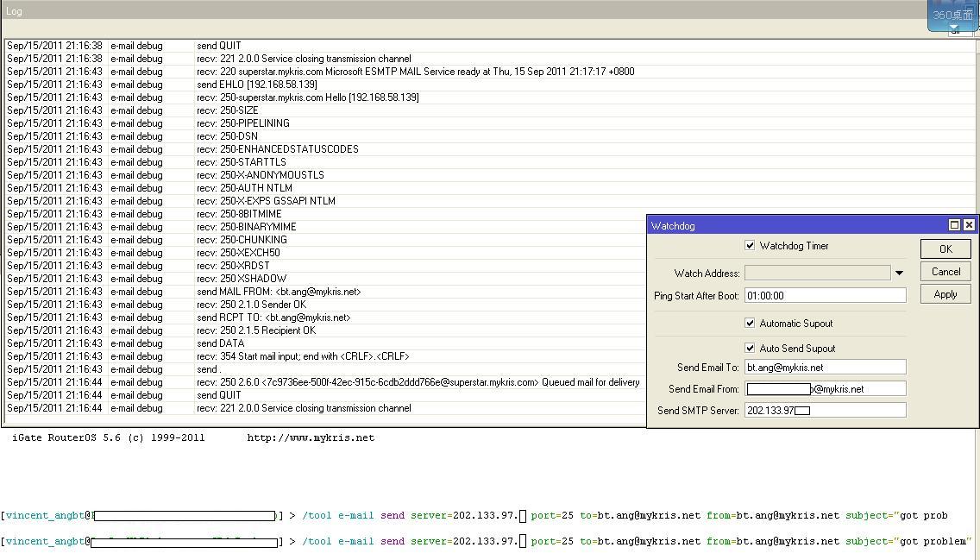Image resolution: width=980 pixels, height=560 pixels.
Task: Click the Send Email From field
Action: click(x=825, y=389)
